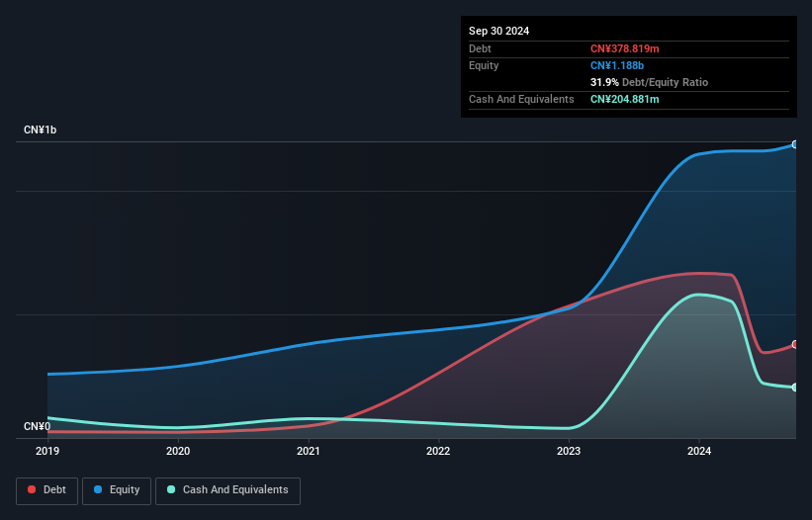
Task: Click the blue Equity endpoint marker
Action: click(x=795, y=144)
